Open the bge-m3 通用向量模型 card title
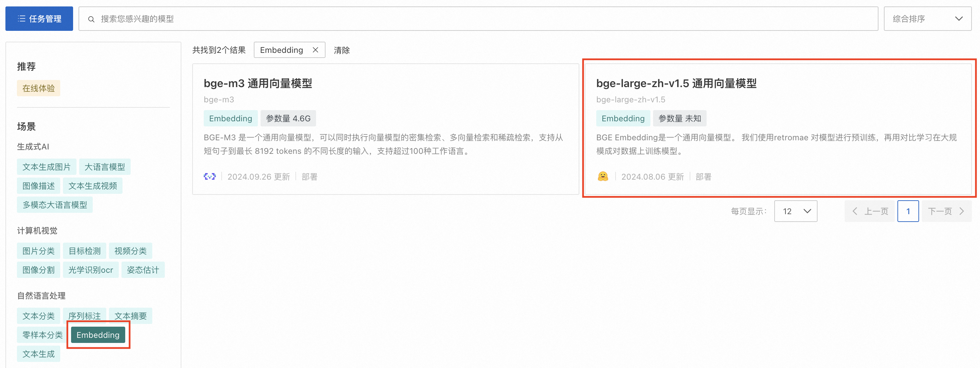This screenshot has height=368, width=980. click(x=258, y=83)
